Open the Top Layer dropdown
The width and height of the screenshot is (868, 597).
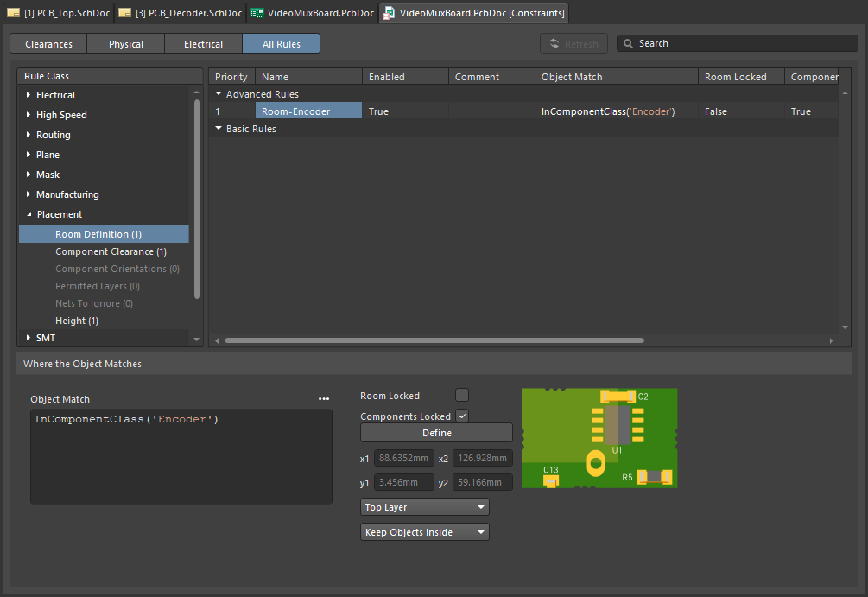click(x=425, y=507)
